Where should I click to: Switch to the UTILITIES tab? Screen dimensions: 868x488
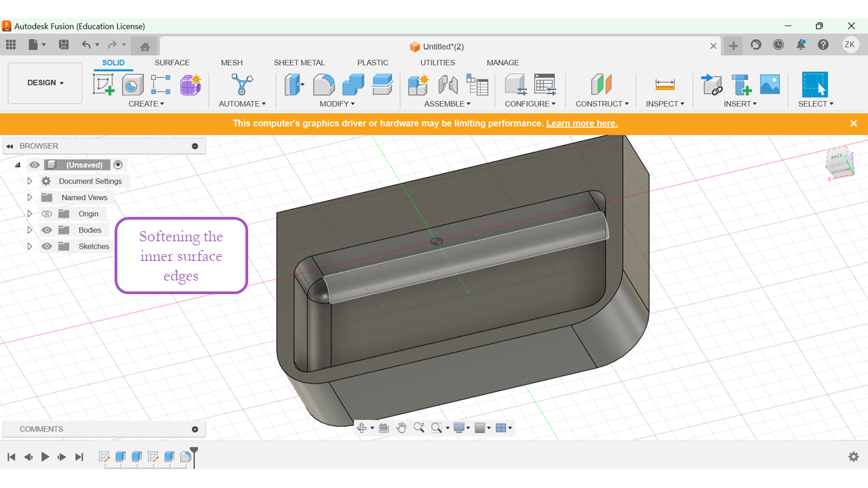[437, 62]
